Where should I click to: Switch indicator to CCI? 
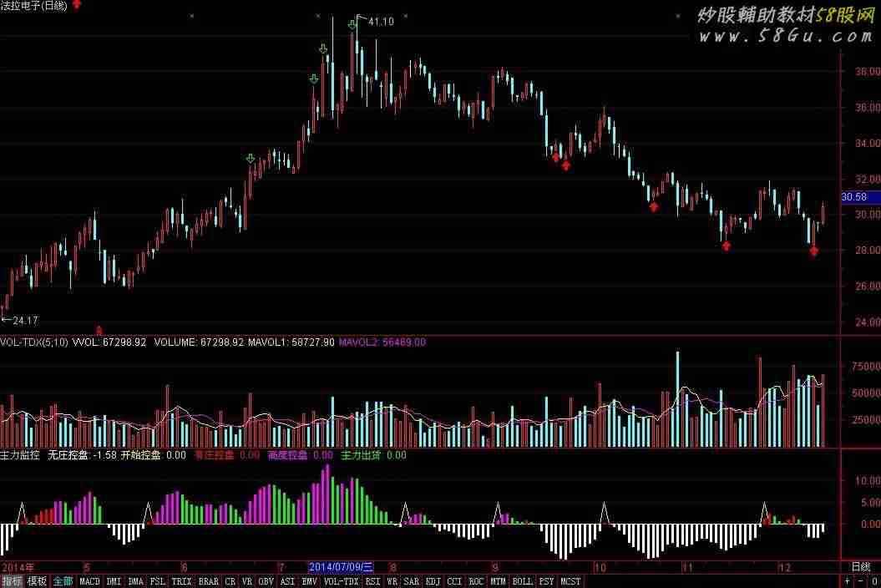(454, 581)
